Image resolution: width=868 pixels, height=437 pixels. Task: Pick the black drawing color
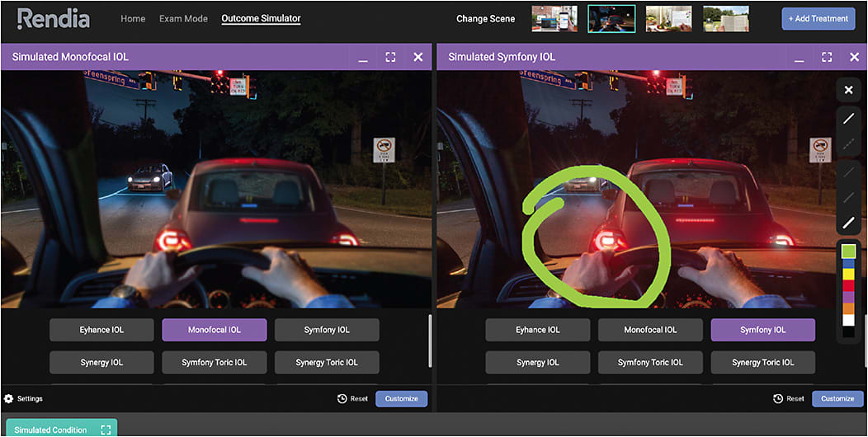(848, 332)
